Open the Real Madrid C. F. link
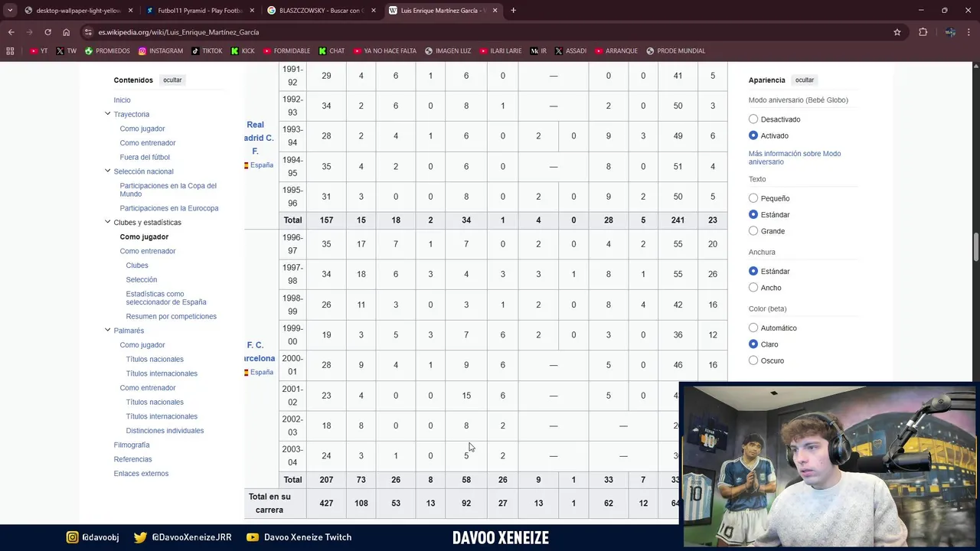 tap(258, 138)
